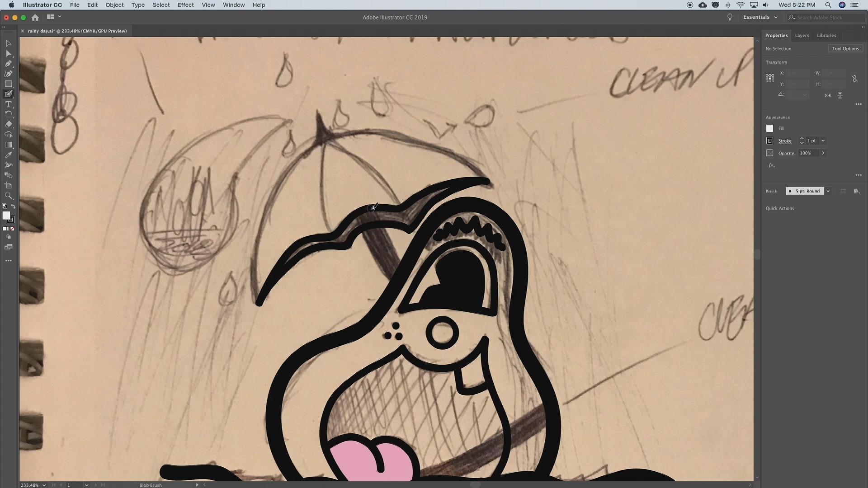
Task: Click Default Fill and Stroke icon
Action: coord(5,206)
